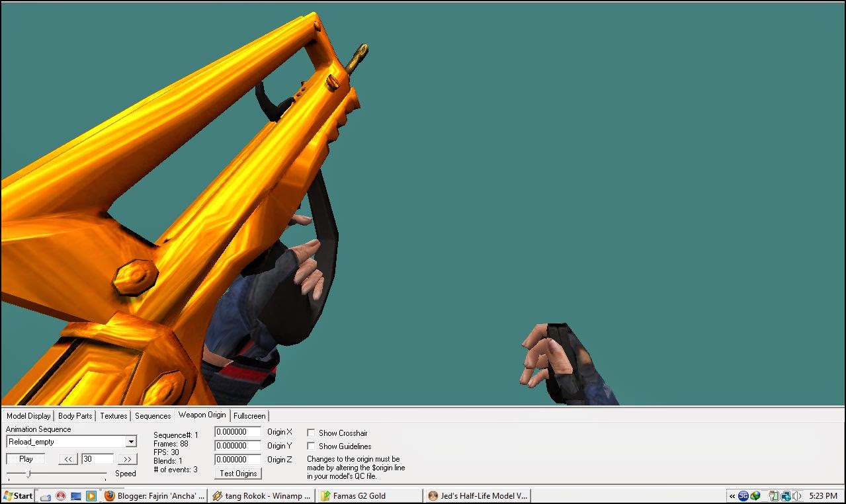
Task: Expand hidden system tray icons chevron
Action: pyautogui.click(x=732, y=495)
